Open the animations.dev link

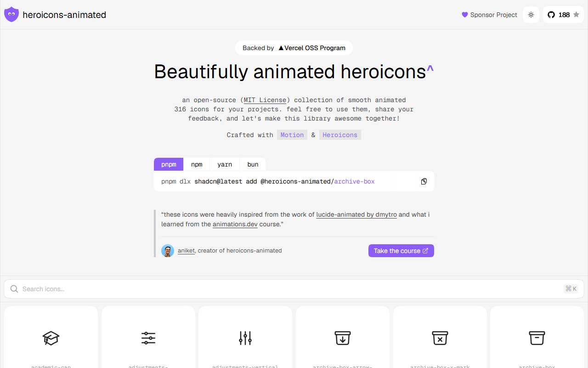(235, 224)
